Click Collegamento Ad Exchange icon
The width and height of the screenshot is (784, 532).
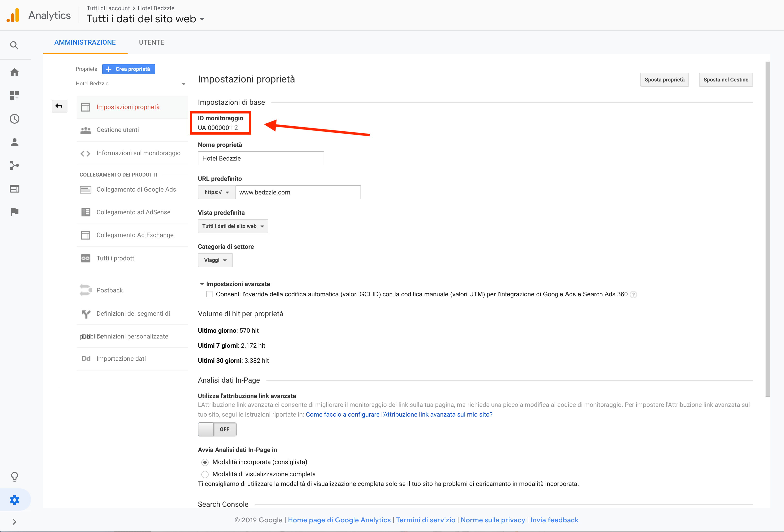[x=85, y=235]
